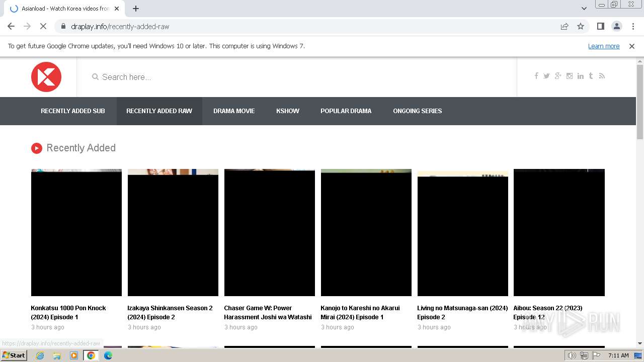Click the red play icon by Recently Added
The width and height of the screenshot is (644, 362).
click(36, 148)
